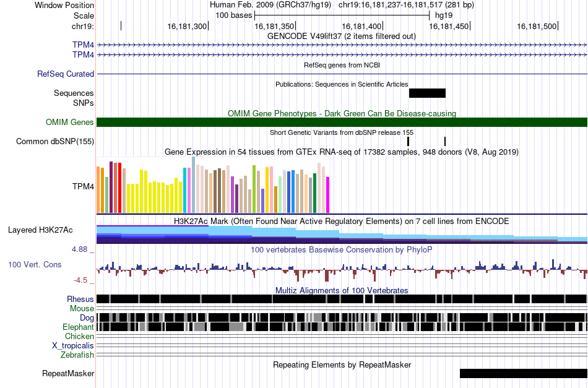Click the Multiz Alignments of 100 Vertebrates title

(342, 290)
